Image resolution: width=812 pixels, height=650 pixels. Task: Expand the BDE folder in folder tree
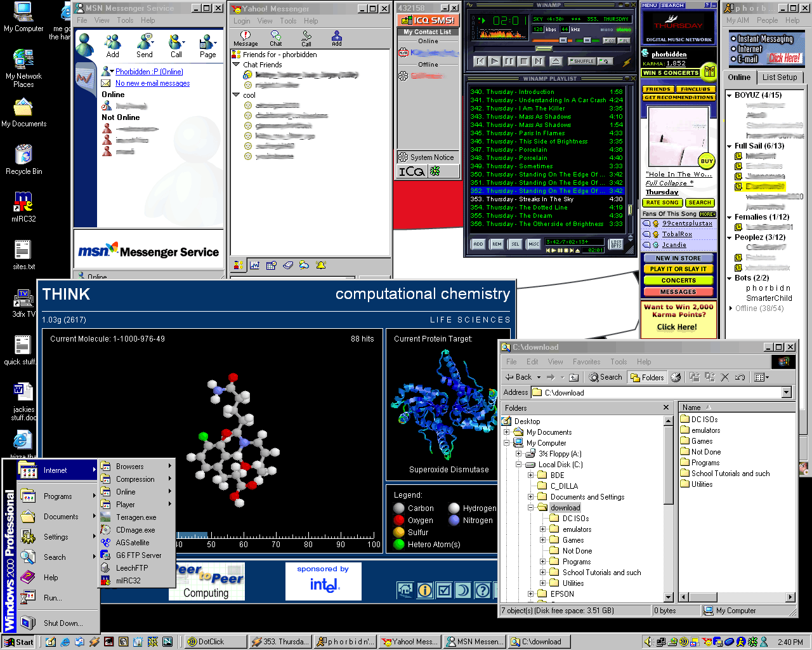pyautogui.click(x=530, y=475)
